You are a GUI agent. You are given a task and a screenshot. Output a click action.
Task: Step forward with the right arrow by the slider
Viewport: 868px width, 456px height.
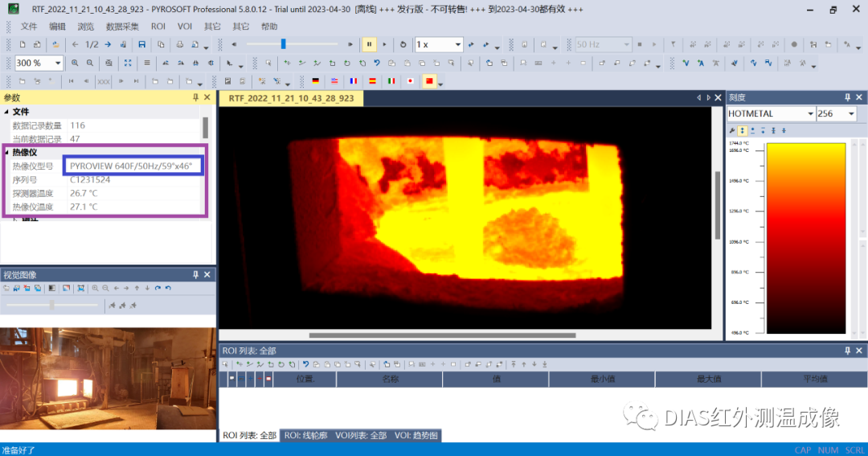point(350,44)
